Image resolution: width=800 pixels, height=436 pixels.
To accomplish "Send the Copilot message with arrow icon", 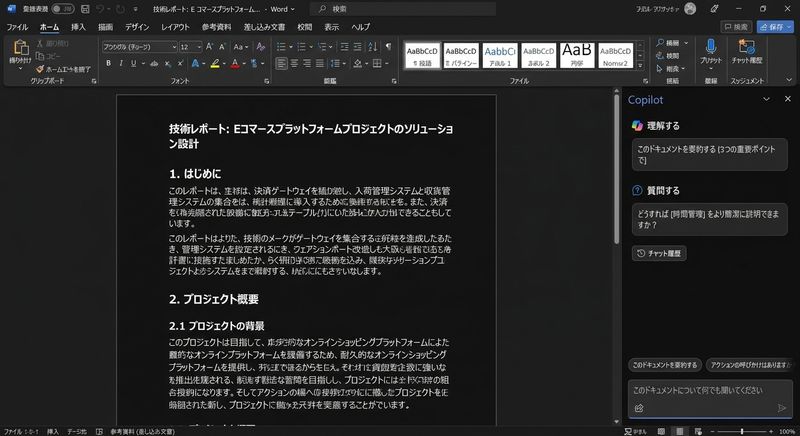I will coord(782,407).
